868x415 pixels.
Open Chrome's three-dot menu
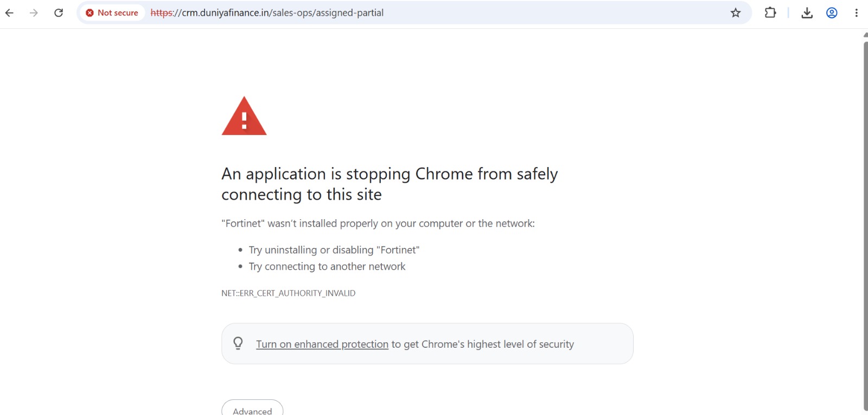point(856,12)
